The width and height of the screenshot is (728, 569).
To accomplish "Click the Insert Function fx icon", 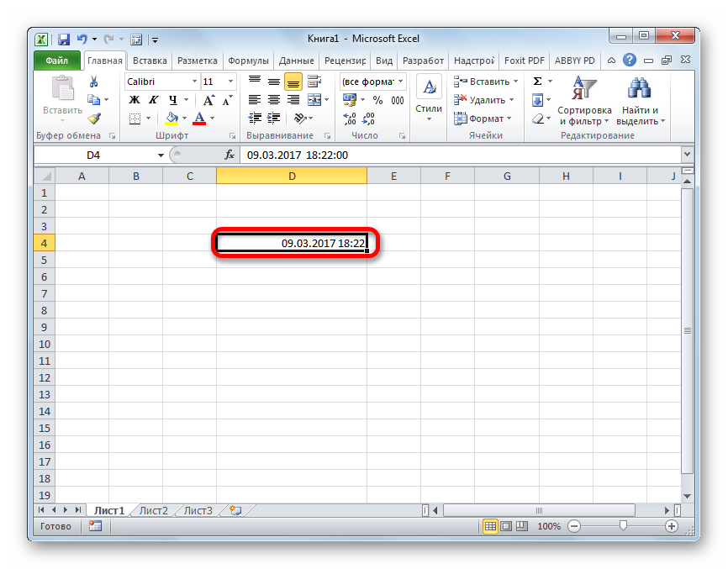I will [229, 155].
